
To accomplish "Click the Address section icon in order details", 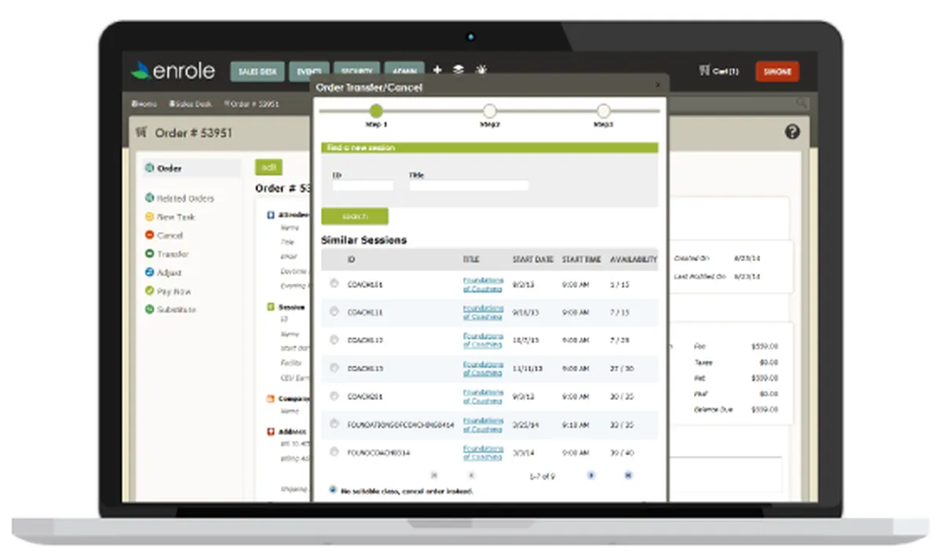I will (x=271, y=431).
